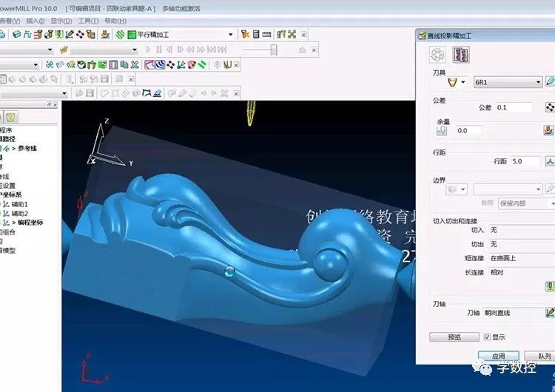Screen dimensions: 555x392
Task: Click the tolerance points distribution icon
Action: tap(550, 107)
